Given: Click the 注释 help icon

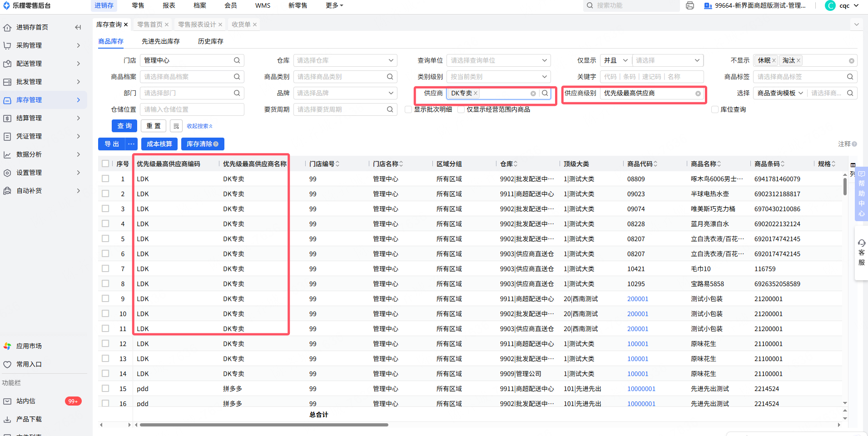Looking at the screenshot, I should [854, 144].
